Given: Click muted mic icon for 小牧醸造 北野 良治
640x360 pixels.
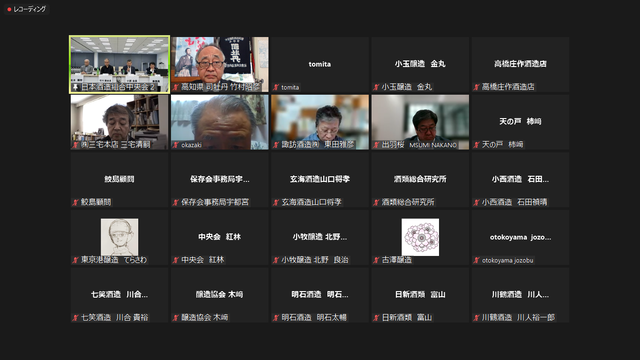Looking at the screenshot, I should 276,260.
